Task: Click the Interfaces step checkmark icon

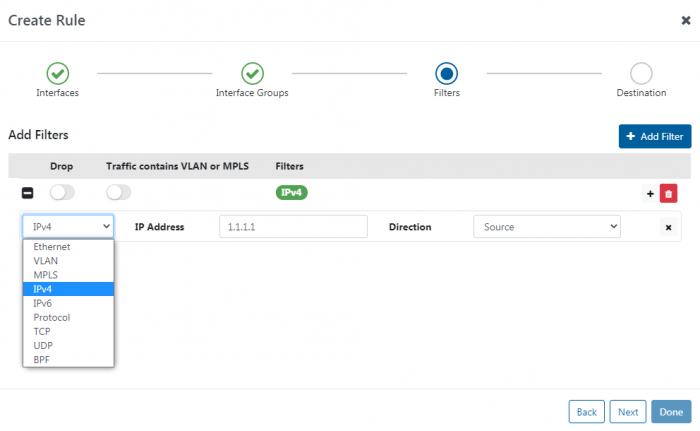Action: 57,73
